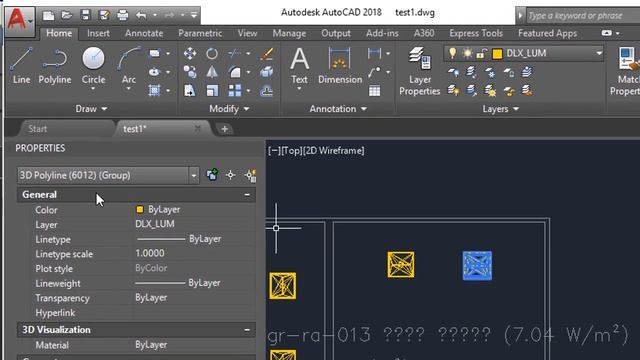This screenshot has width=640, height=360.
Task: Expand the Annotation panel flyout
Action: click(338, 109)
